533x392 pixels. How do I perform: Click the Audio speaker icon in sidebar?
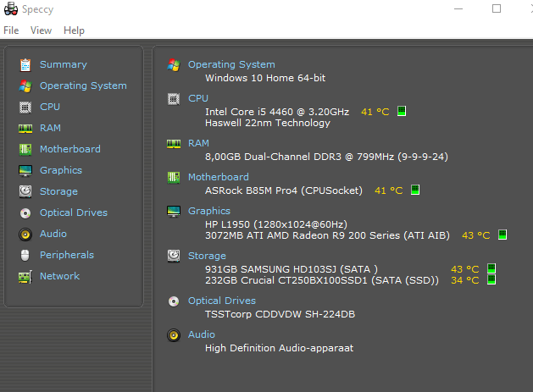click(25, 234)
